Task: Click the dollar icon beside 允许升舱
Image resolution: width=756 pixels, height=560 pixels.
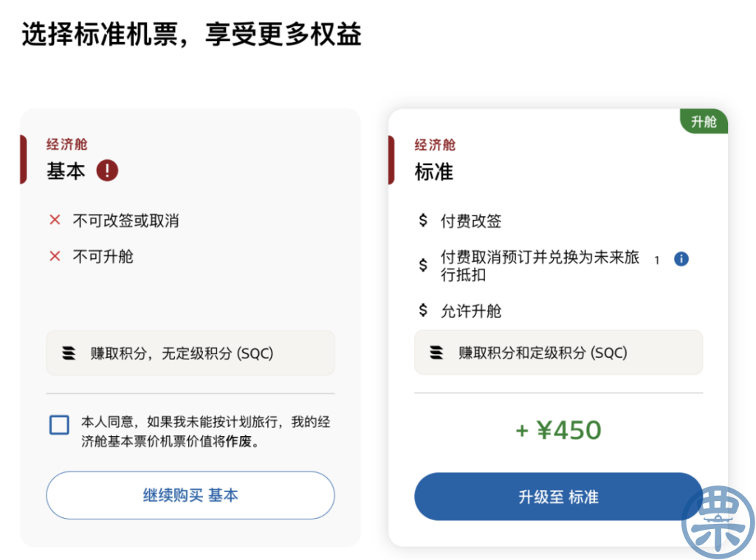Action: [423, 310]
